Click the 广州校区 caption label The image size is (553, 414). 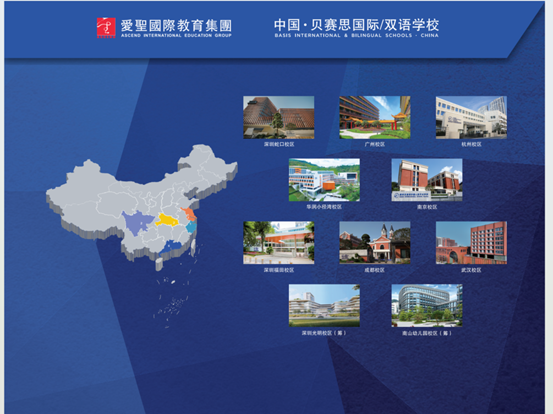pos(375,144)
